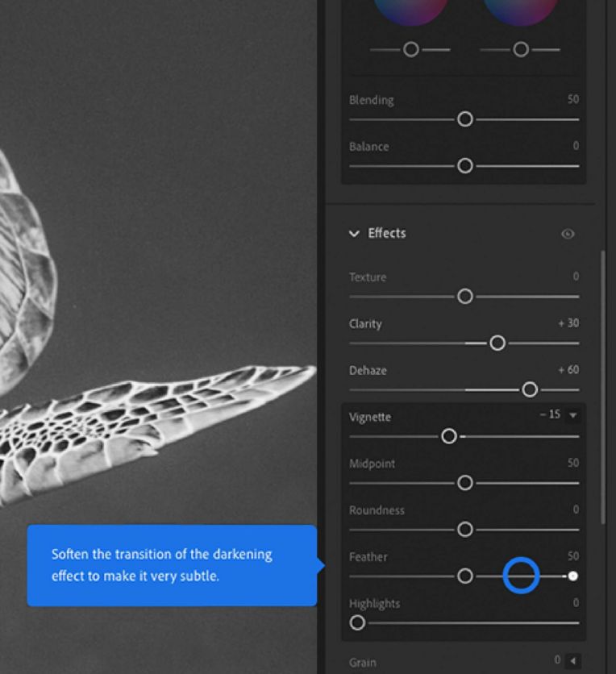Click the Dehaze value +60 field

click(568, 370)
